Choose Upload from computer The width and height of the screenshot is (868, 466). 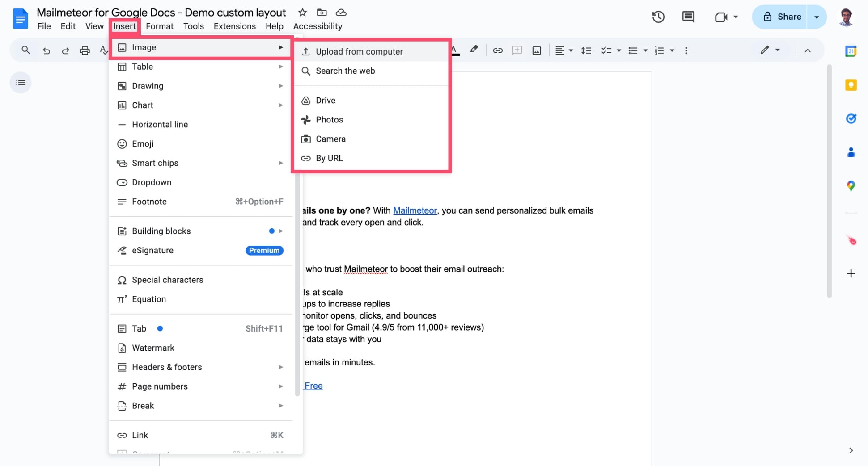[x=371, y=51]
